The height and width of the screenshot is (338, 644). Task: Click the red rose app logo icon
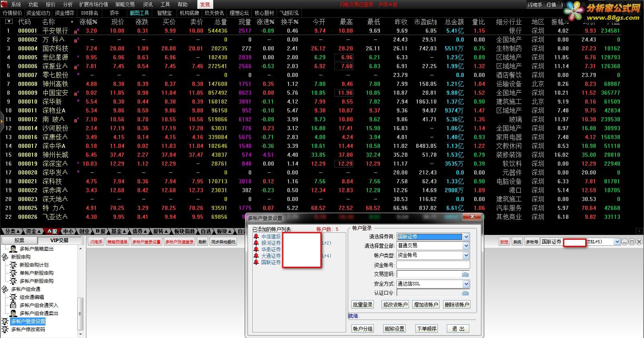[x=4, y=4]
